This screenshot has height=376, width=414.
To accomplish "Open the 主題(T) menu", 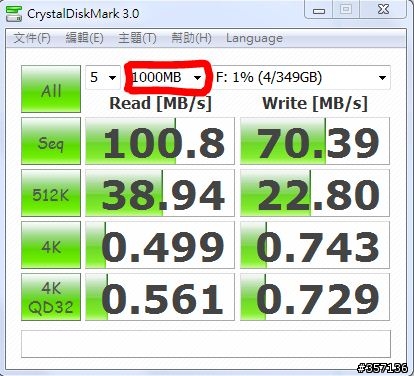I will coord(137,38).
